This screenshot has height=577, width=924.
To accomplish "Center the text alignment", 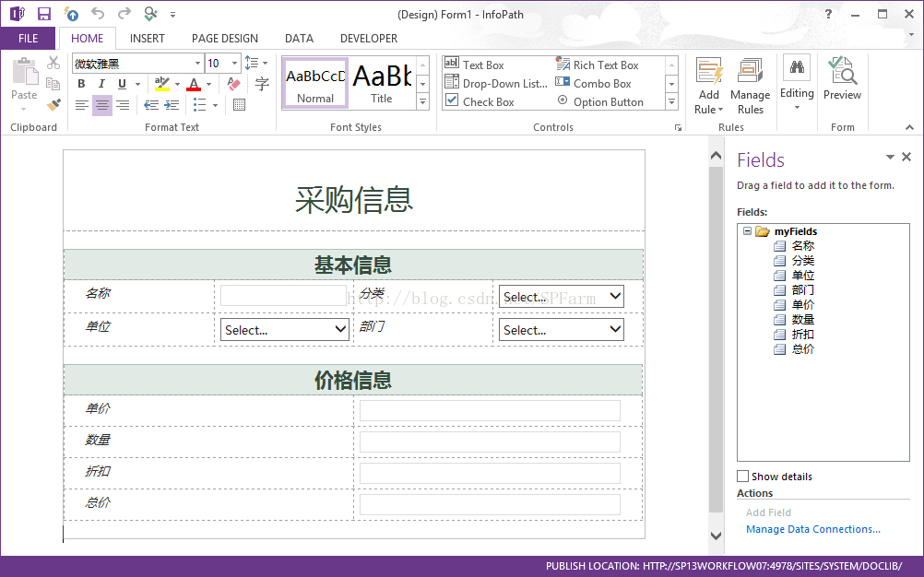I will coord(102,105).
